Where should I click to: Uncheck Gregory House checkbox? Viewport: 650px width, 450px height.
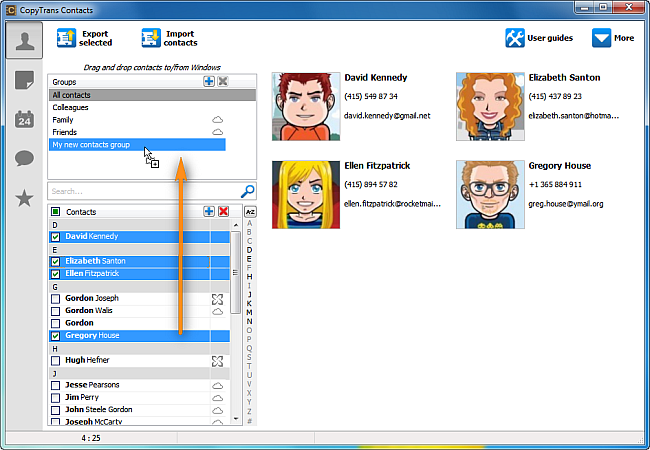click(55, 336)
